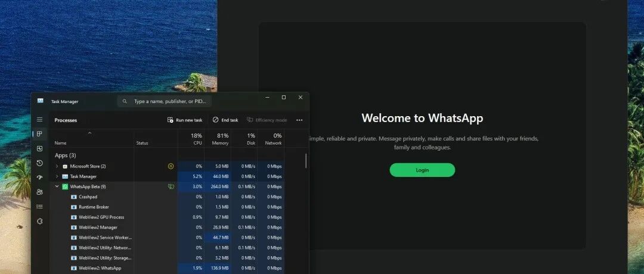Collapse the WhatsApp Beta (9) process group
Viewport: 644px width, 274px height.
[x=57, y=186]
